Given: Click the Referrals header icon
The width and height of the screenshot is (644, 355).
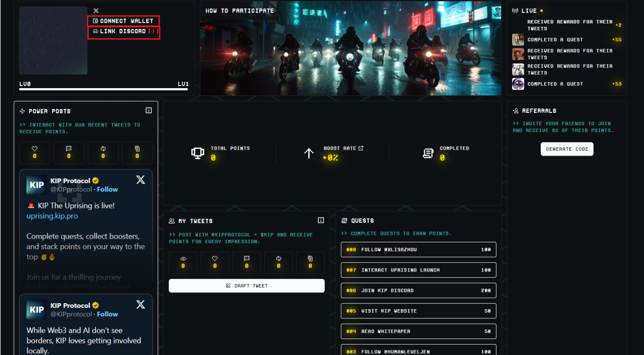Looking at the screenshot, I should point(516,111).
